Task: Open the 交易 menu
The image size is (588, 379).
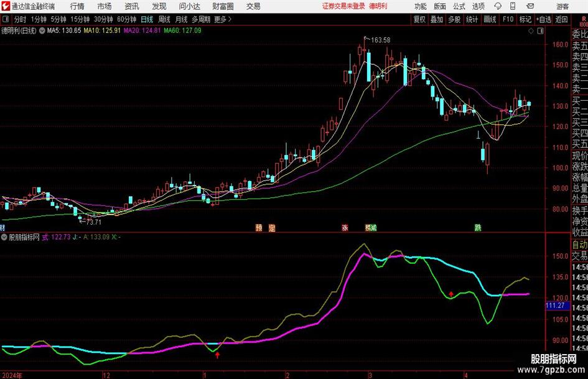Action: [x=253, y=6]
